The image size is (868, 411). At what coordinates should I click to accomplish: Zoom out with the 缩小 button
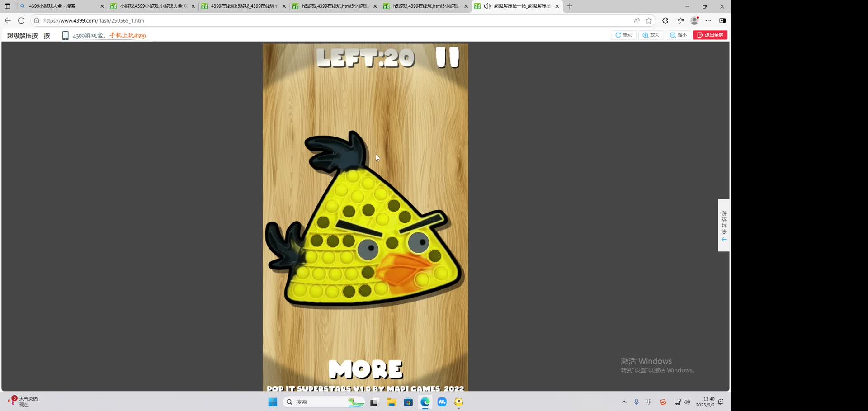click(678, 35)
